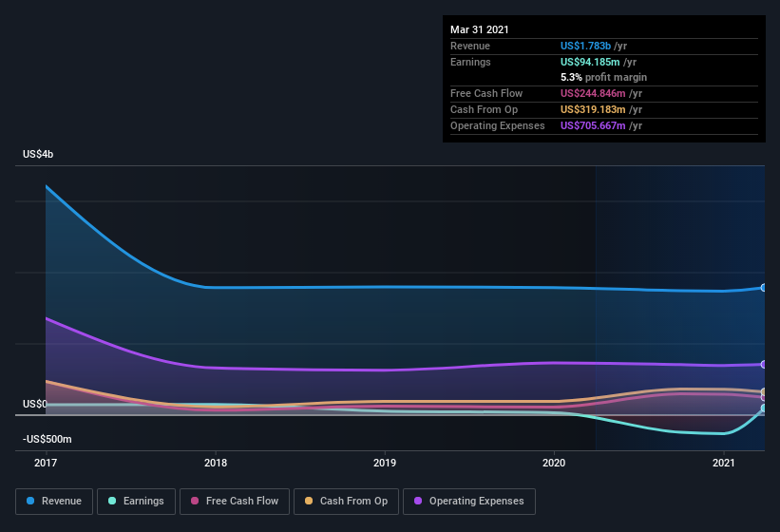
Task: Click the 2019 x-axis label
Action: point(385,463)
